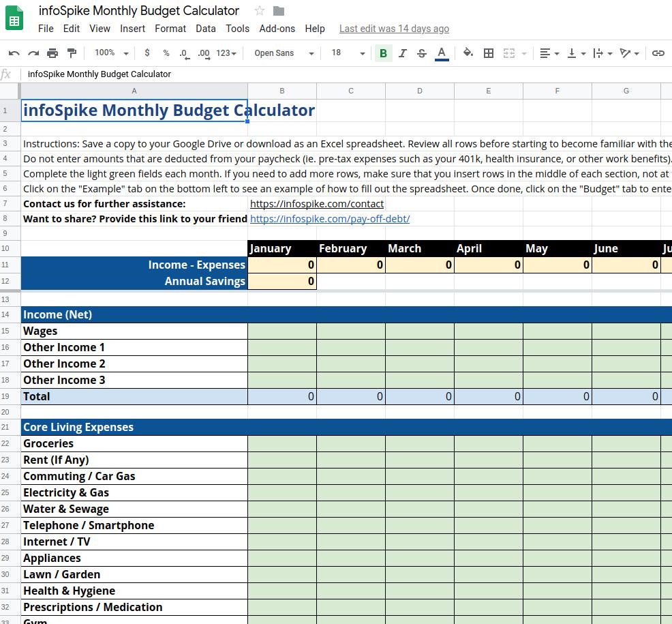The height and width of the screenshot is (624, 672).
Task: Star the infoSpike Monthly Budget Calculator document
Action: [x=259, y=11]
